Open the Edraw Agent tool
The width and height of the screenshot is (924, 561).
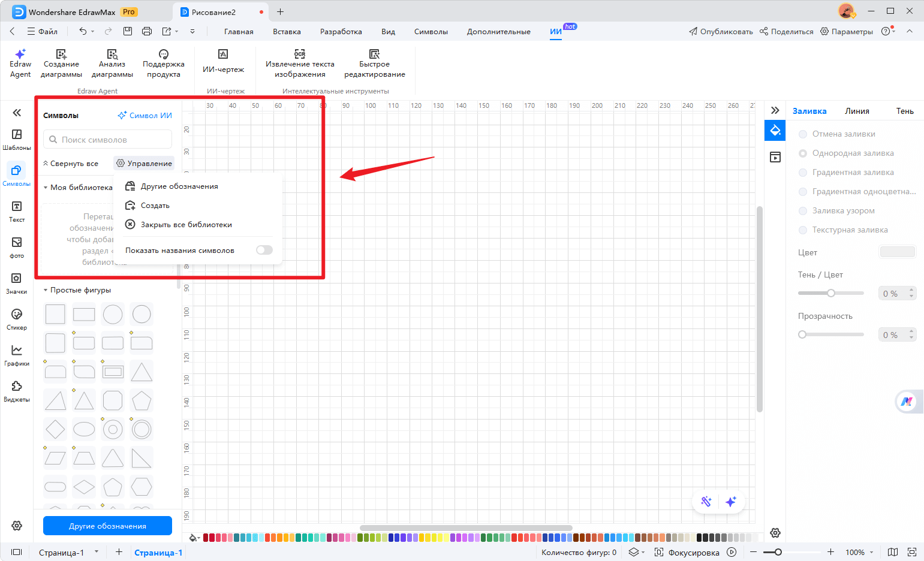(x=20, y=64)
